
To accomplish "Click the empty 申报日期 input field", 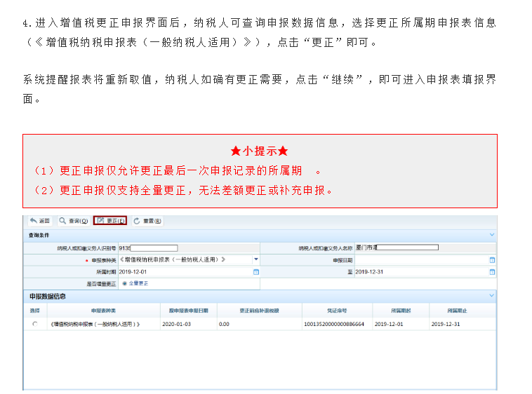I will [x=421, y=260].
